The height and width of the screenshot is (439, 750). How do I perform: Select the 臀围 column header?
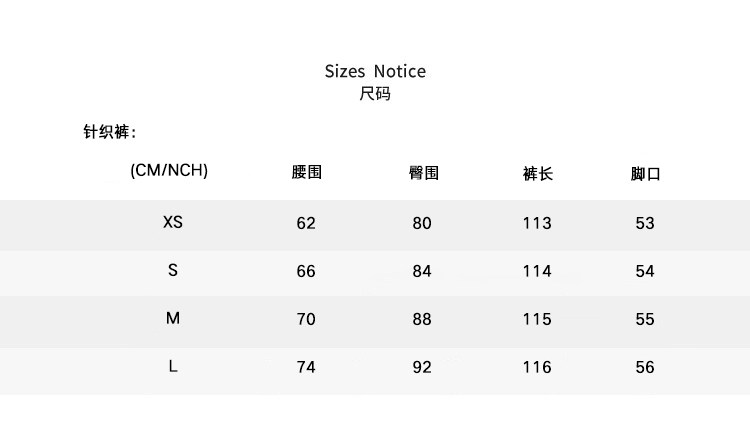[x=423, y=173]
